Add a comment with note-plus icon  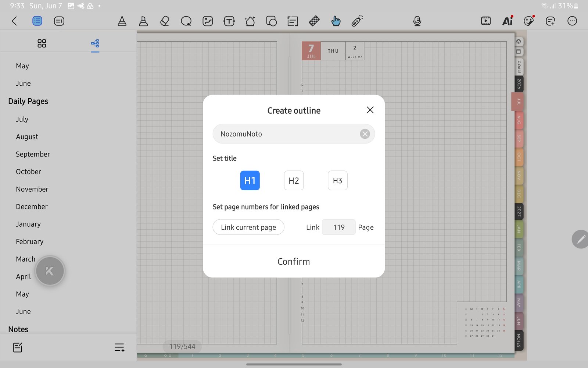tap(550, 21)
